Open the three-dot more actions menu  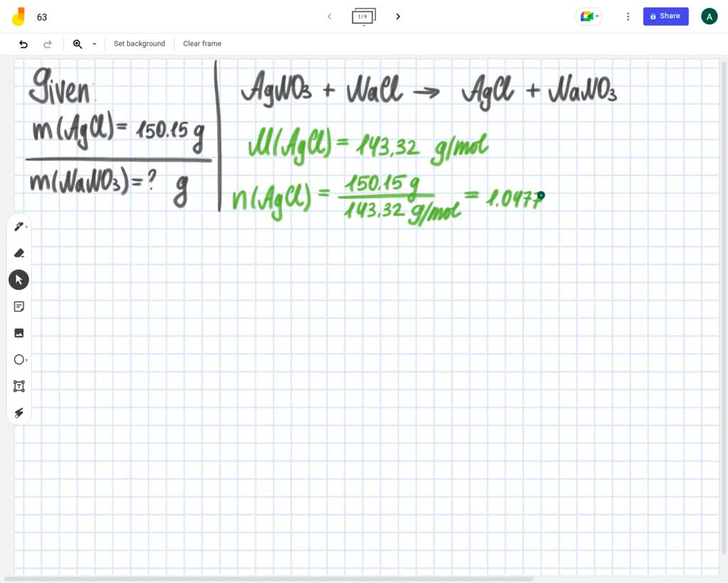coord(628,16)
